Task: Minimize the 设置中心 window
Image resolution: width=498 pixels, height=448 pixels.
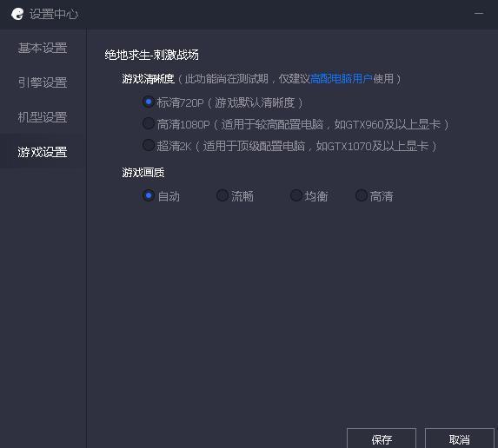Action: click(x=479, y=14)
